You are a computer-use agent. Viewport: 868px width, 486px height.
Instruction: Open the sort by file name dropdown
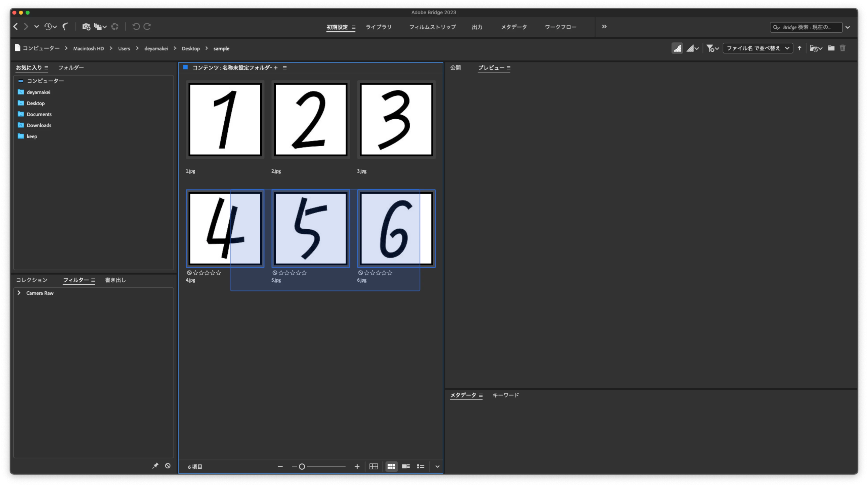click(x=757, y=48)
